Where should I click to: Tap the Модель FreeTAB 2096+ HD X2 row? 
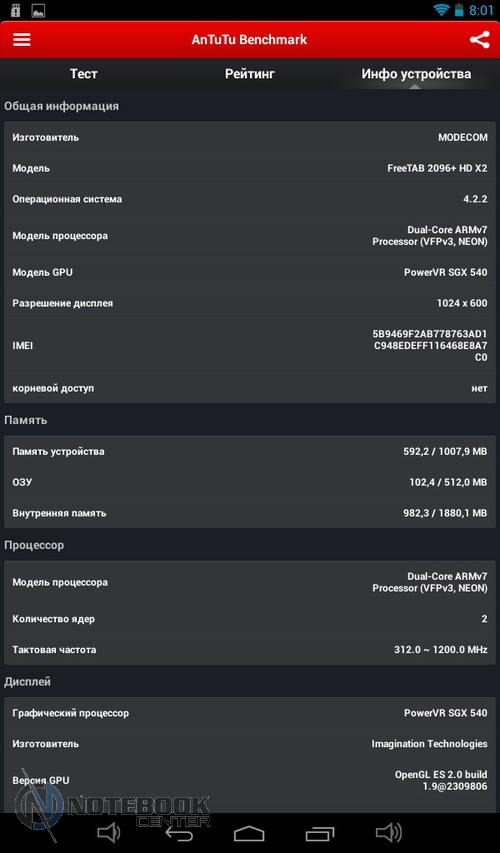250,169
